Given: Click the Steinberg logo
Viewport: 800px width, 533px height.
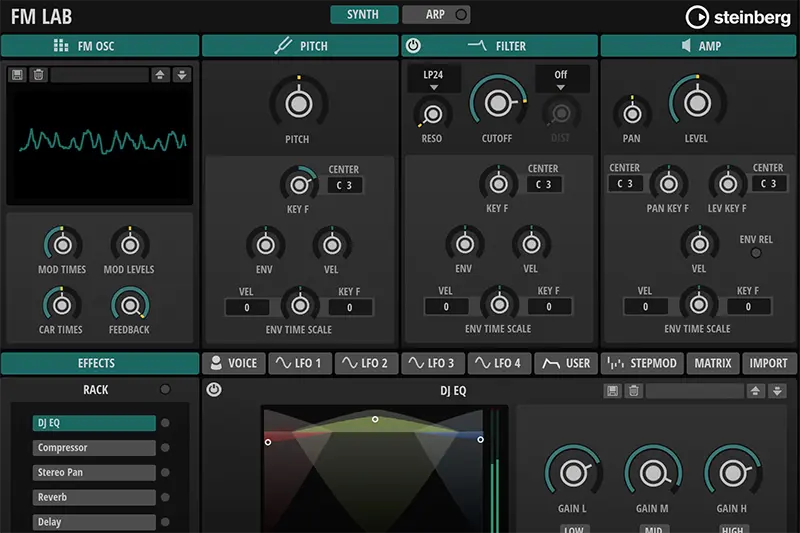Looking at the screenshot, I should tap(736, 16).
